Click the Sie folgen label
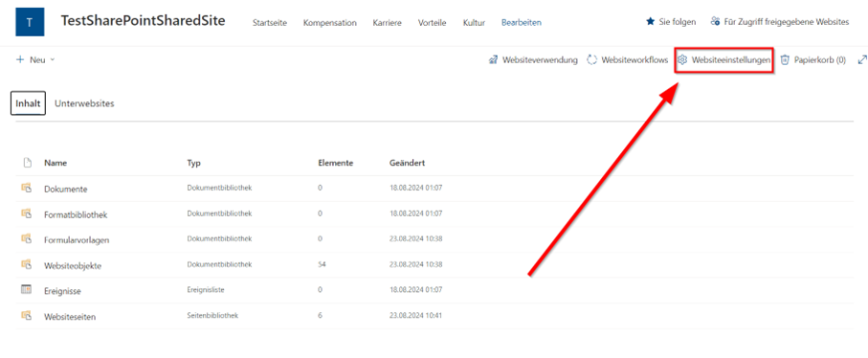Image resolution: width=868 pixels, height=358 pixels. [678, 22]
